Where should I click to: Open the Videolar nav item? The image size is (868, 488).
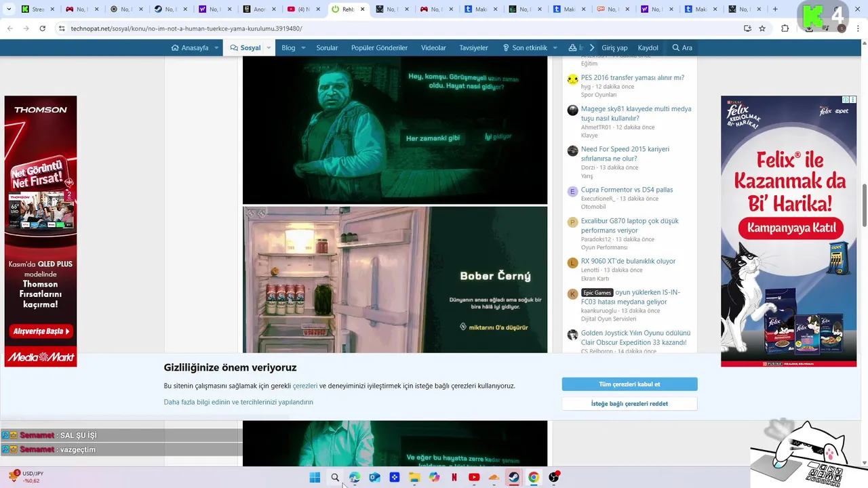click(x=433, y=48)
